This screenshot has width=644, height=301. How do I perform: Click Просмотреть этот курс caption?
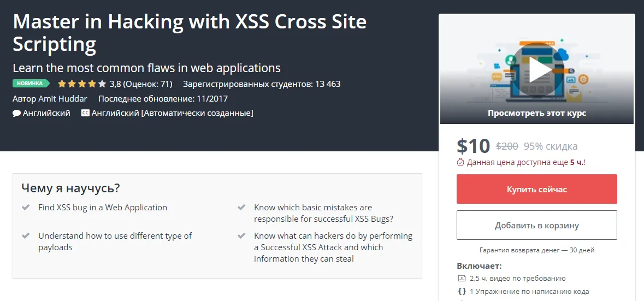536,113
